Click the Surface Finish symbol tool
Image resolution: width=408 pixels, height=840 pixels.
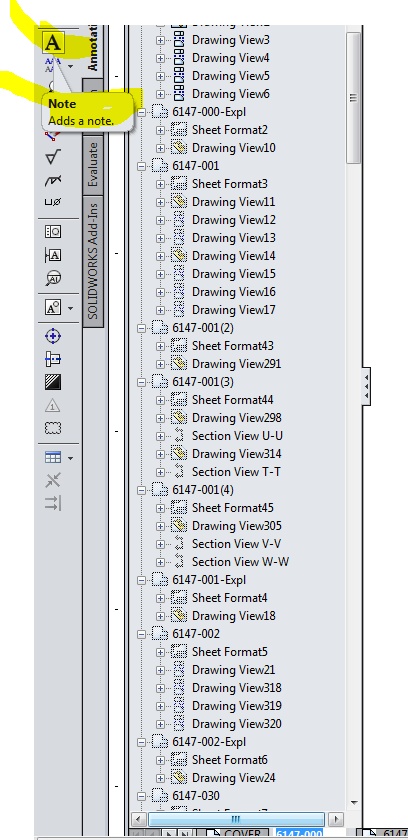click(x=53, y=157)
